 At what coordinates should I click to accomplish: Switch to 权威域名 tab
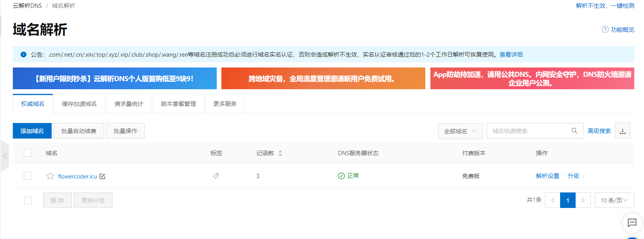pyautogui.click(x=33, y=104)
